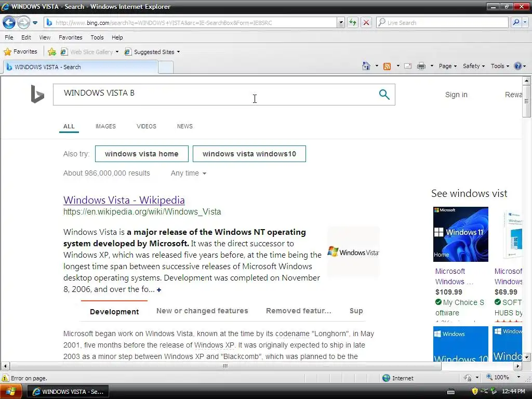Click the Internet zone globe icon
532x399 pixels.
pos(386,378)
